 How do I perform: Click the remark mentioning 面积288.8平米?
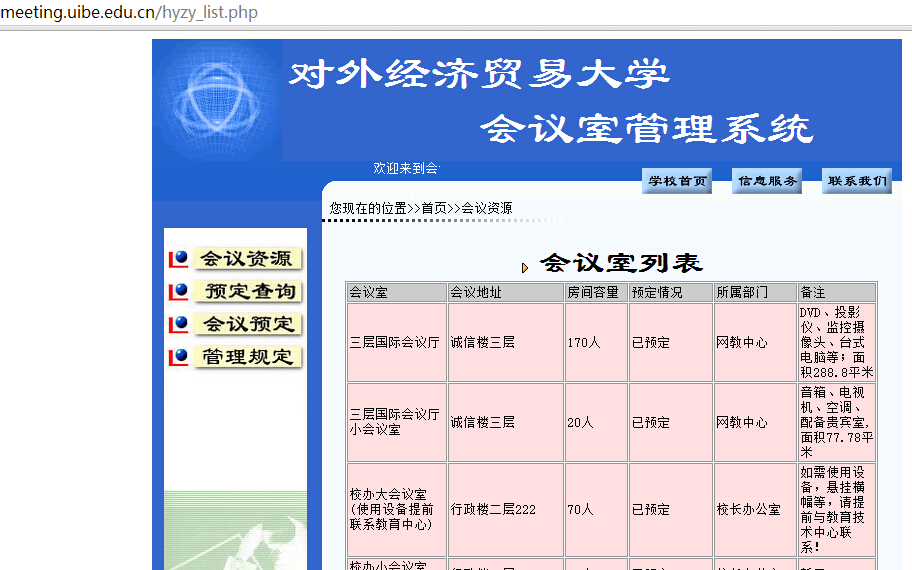(836, 343)
